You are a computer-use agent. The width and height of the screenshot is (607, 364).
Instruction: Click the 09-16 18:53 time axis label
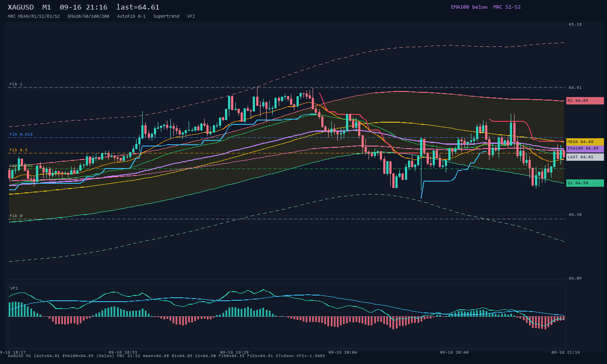[x=123, y=352]
